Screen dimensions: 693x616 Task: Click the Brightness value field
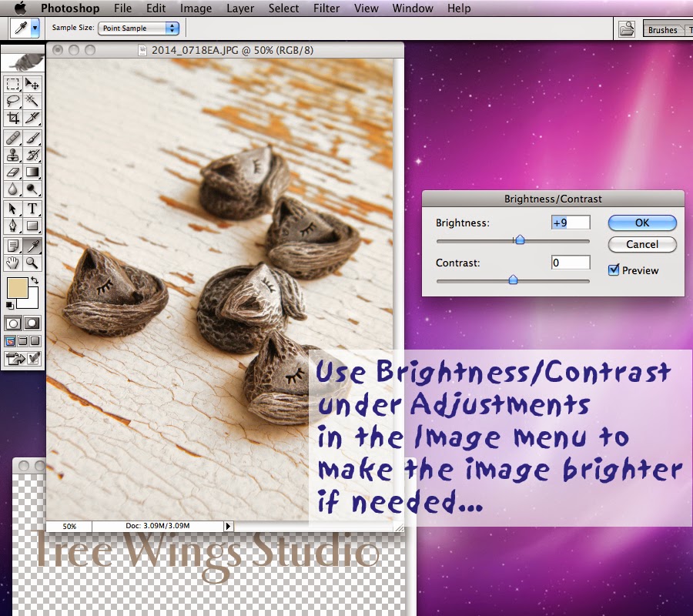tap(571, 223)
